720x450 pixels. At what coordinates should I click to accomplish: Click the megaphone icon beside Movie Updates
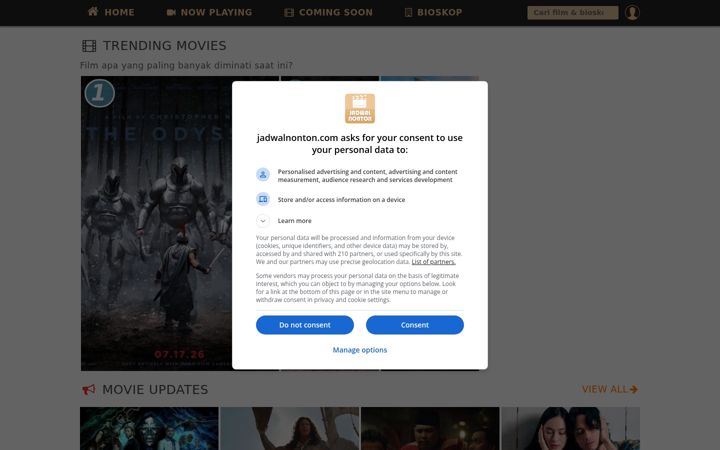pos(89,390)
